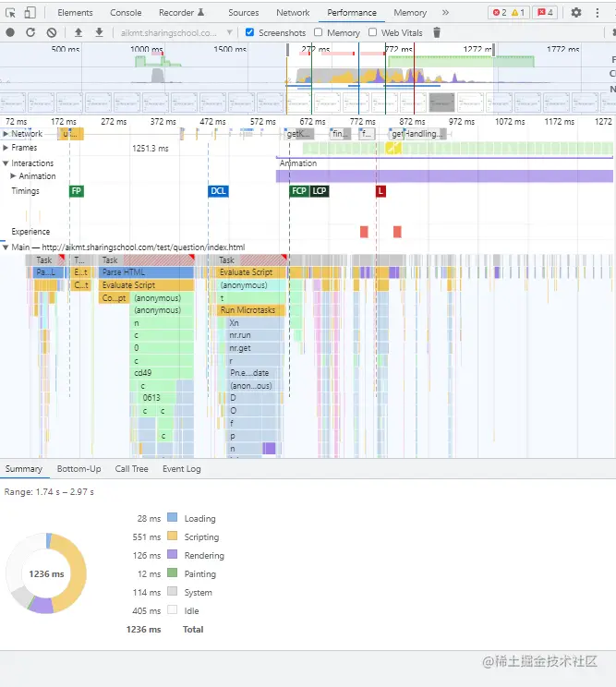Select the fin... network request bar
The height and width of the screenshot is (687, 616).
tap(341, 134)
